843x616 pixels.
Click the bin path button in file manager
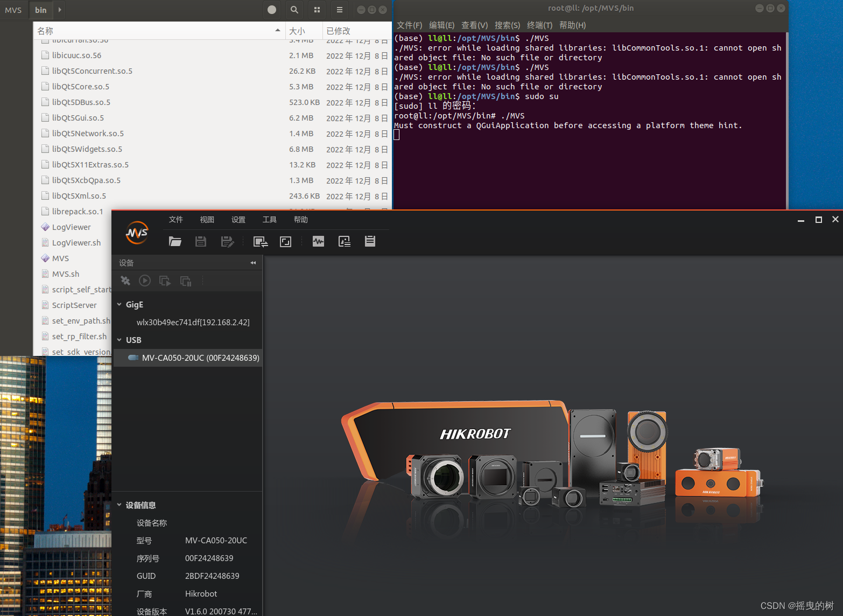point(41,10)
